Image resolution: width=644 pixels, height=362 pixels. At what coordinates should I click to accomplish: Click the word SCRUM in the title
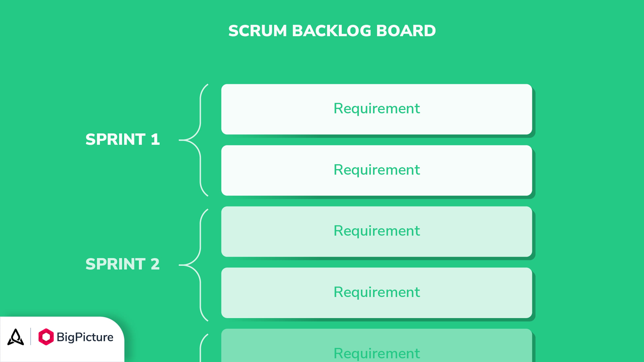(x=258, y=31)
